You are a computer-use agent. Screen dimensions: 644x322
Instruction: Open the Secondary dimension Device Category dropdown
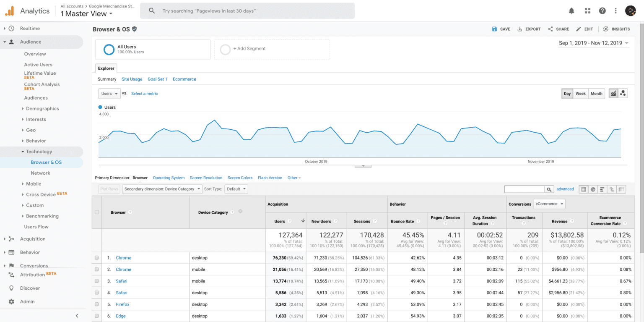click(x=163, y=189)
